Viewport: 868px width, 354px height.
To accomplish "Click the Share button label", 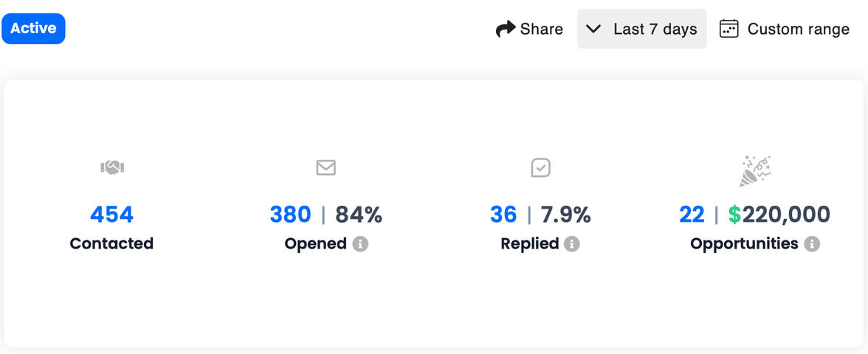I will [541, 29].
